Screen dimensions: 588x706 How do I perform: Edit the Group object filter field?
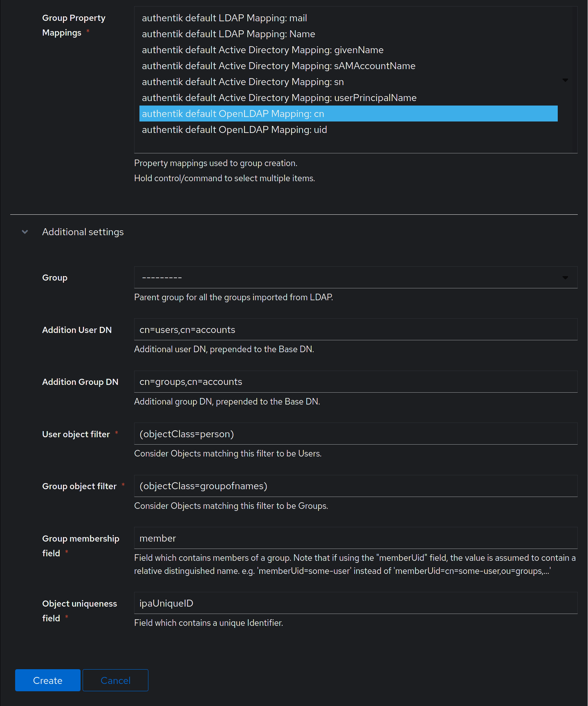tap(355, 486)
